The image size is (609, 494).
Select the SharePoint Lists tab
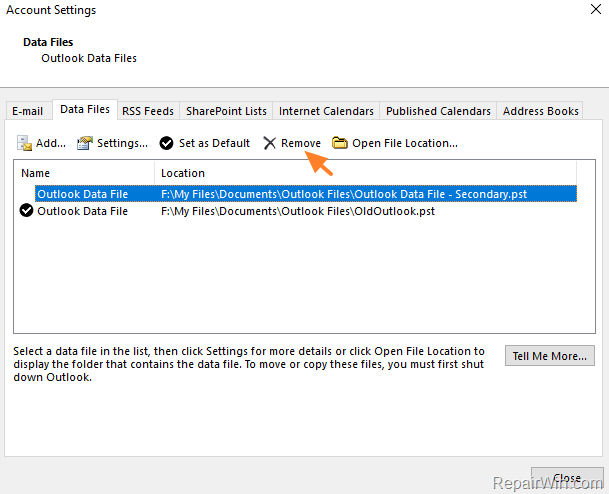[226, 111]
